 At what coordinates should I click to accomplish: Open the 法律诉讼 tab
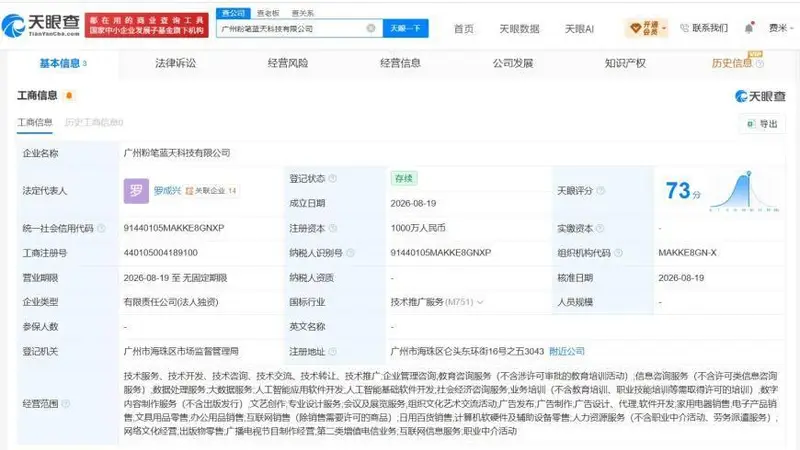(176, 63)
